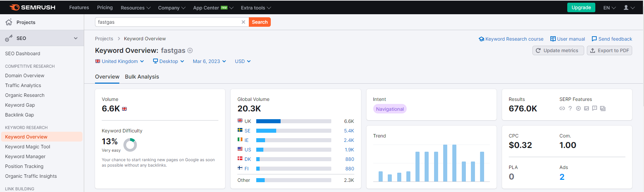The width and height of the screenshot is (644, 192).
Task: Click the SEO key icon in sidebar
Action: point(9,38)
